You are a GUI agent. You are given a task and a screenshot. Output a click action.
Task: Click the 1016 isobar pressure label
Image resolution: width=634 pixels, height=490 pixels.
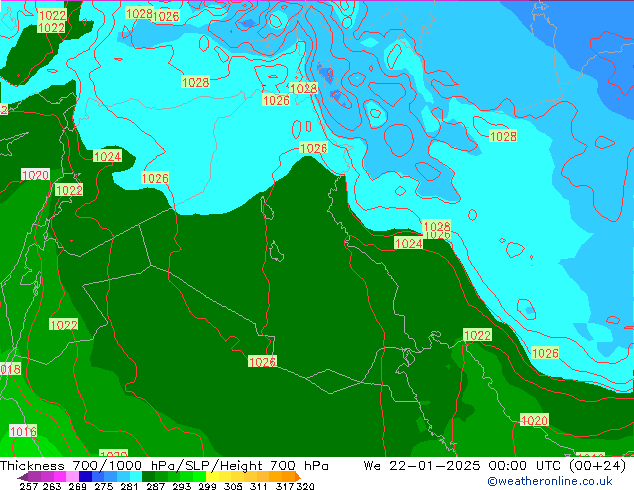(x=23, y=431)
